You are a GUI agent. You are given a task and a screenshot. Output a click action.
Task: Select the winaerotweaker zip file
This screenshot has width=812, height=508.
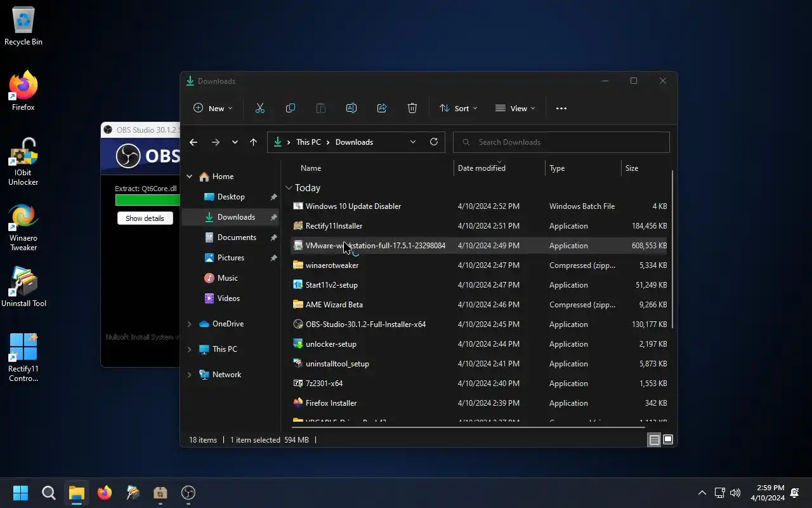[x=480, y=265]
